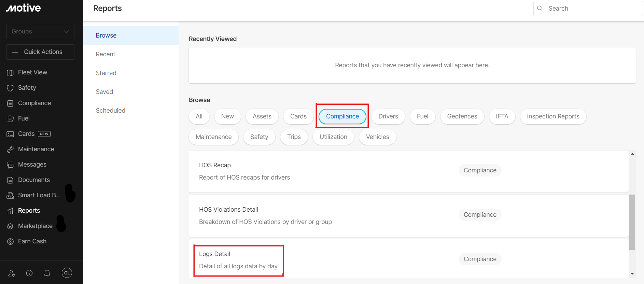Image resolution: width=644 pixels, height=284 pixels.
Task: Filter reports by Cards chip
Action: click(x=298, y=116)
